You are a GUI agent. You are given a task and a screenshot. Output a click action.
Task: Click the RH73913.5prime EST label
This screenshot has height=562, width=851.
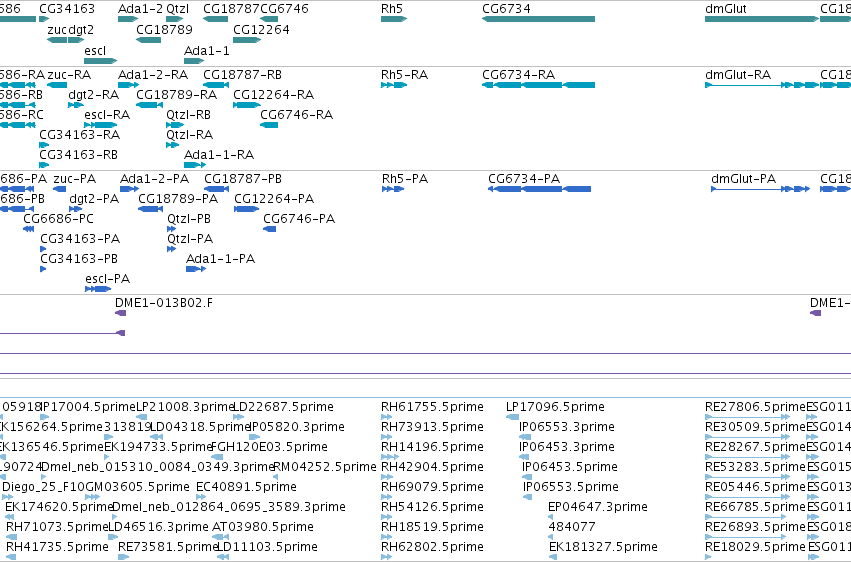point(432,427)
